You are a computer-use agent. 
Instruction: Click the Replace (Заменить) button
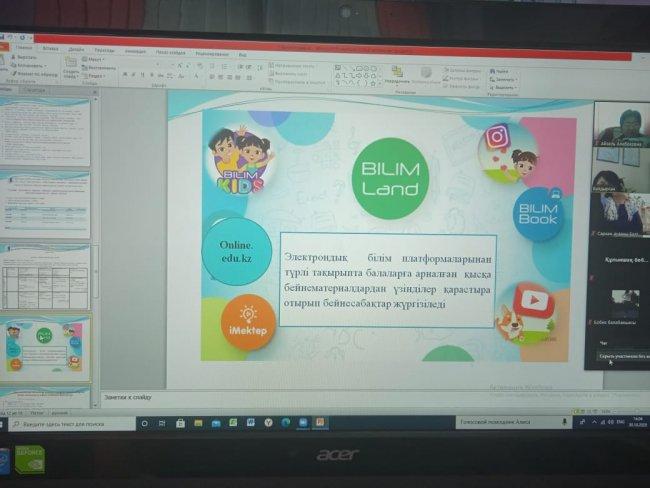coord(503,79)
